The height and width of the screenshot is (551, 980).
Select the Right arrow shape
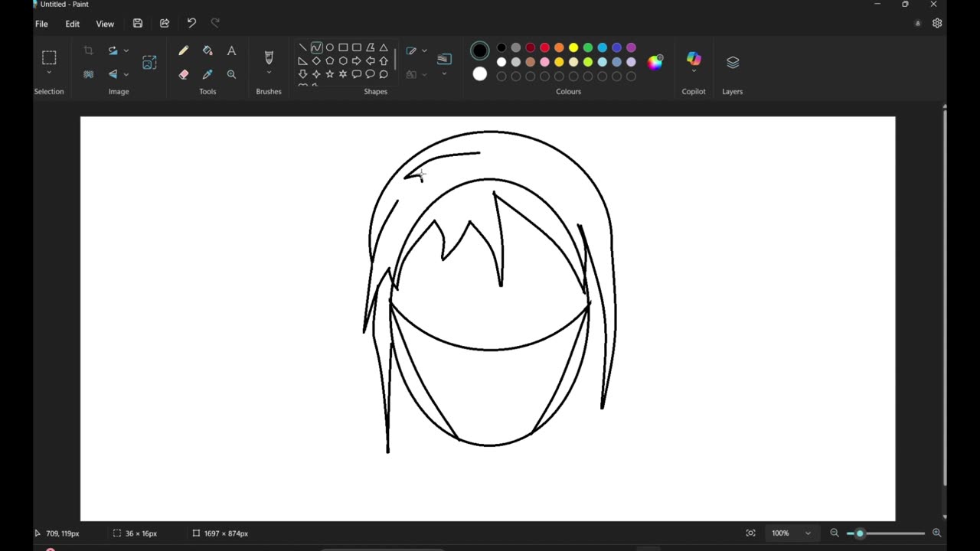coord(357,61)
